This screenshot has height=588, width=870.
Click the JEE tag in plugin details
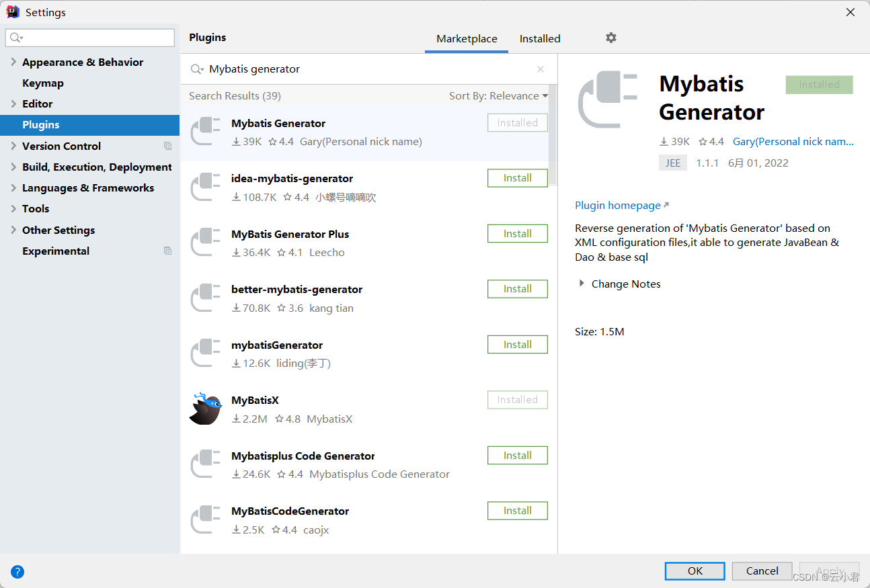(673, 163)
